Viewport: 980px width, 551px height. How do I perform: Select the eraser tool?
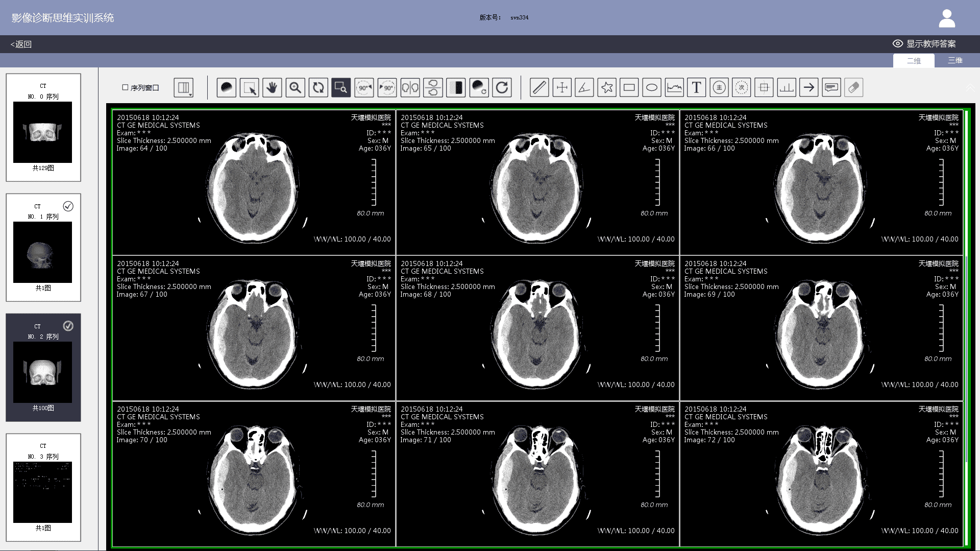853,87
